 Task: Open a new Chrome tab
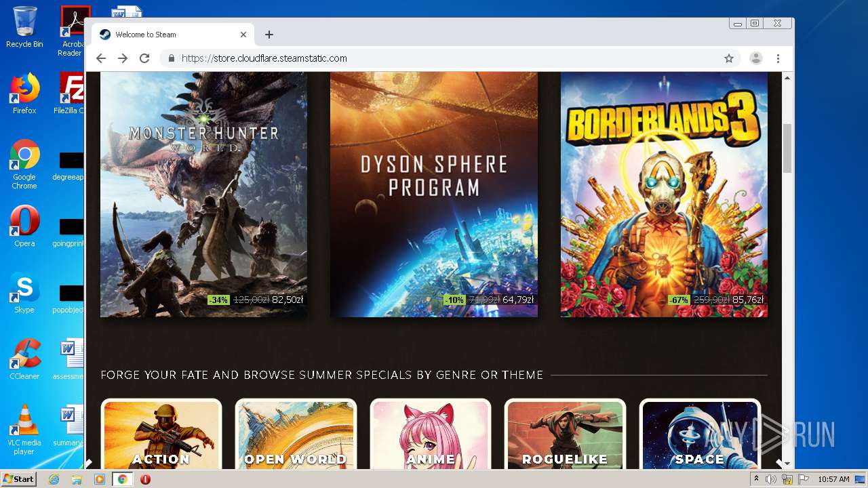click(x=269, y=35)
